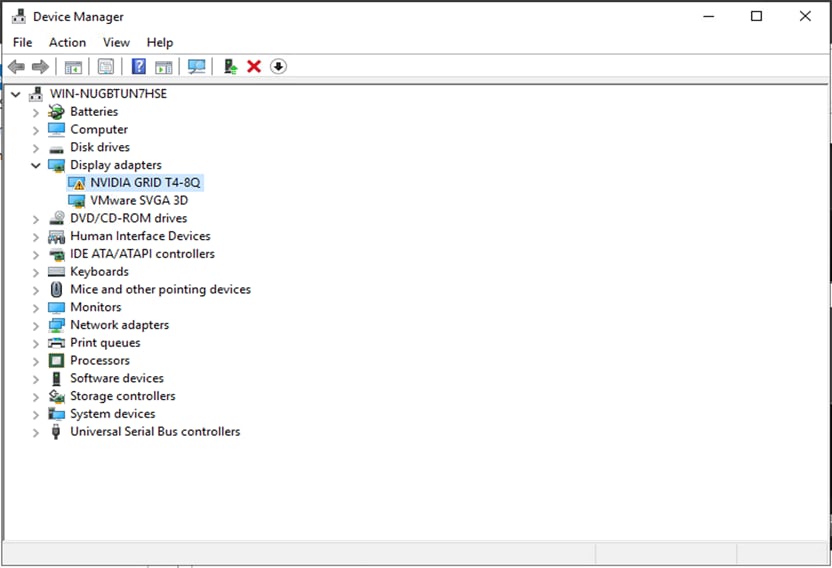Screen dimensions: 832x568
Task: Select the Storage controllers label
Action: pos(123,396)
